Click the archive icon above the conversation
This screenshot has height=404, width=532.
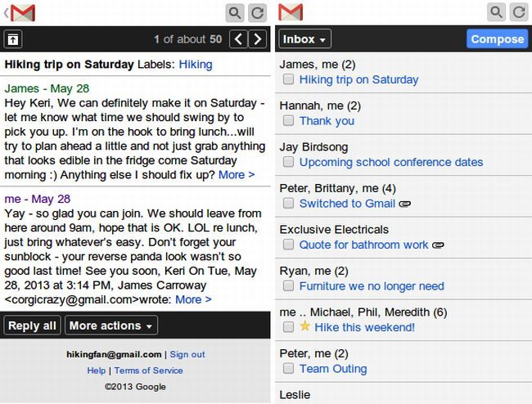click(13, 39)
